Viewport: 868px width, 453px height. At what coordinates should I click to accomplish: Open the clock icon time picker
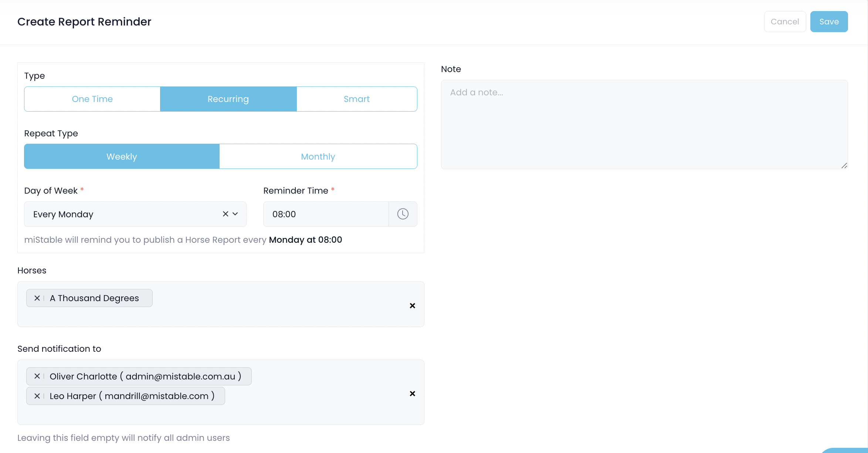pos(403,214)
